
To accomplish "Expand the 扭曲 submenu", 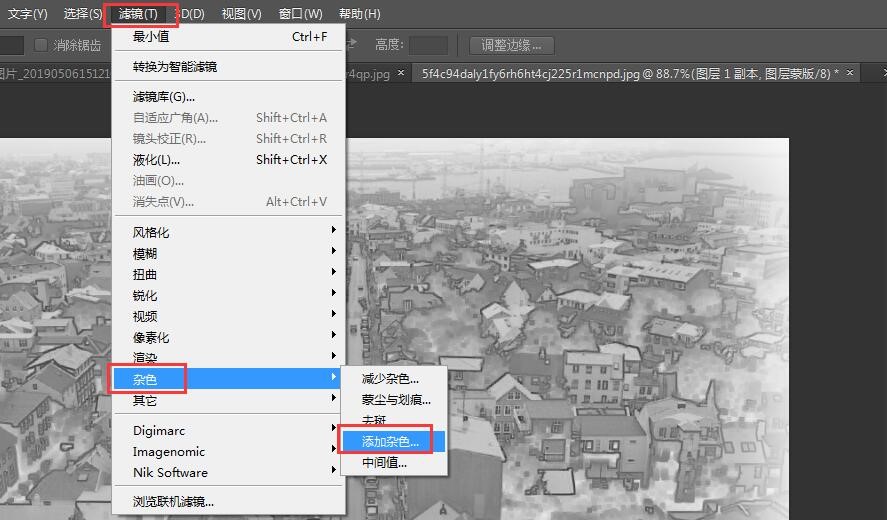I will (229, 274).
